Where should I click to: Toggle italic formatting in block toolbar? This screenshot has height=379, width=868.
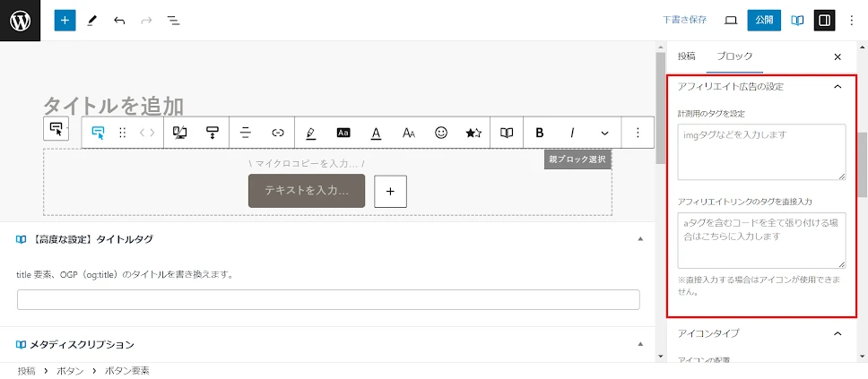pyautogui.click(x=572, y=133)
